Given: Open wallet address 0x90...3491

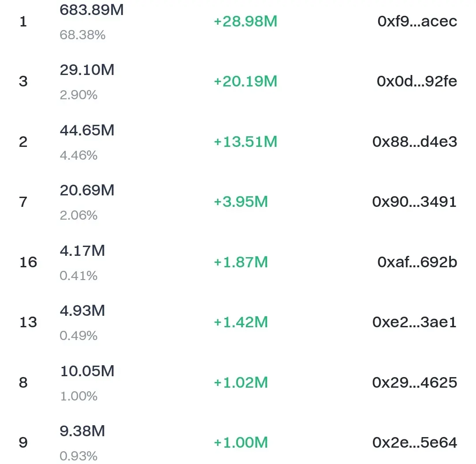Looking at the screenshot, I should [414, 202].
